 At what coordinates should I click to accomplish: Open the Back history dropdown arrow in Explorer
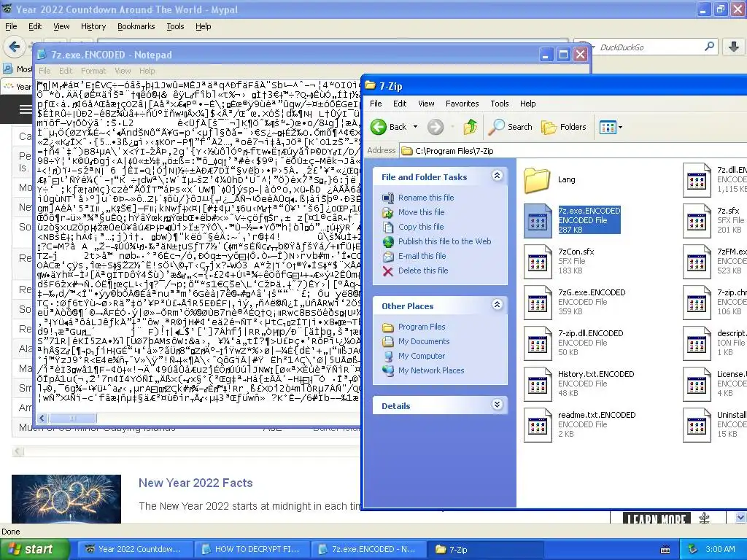click(415, 127)
